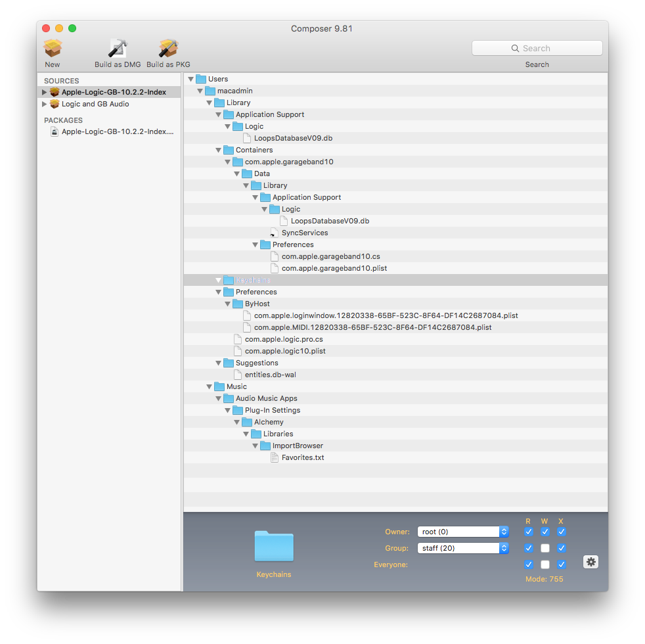Collapse the Library folder under Data

click(246, 186)
